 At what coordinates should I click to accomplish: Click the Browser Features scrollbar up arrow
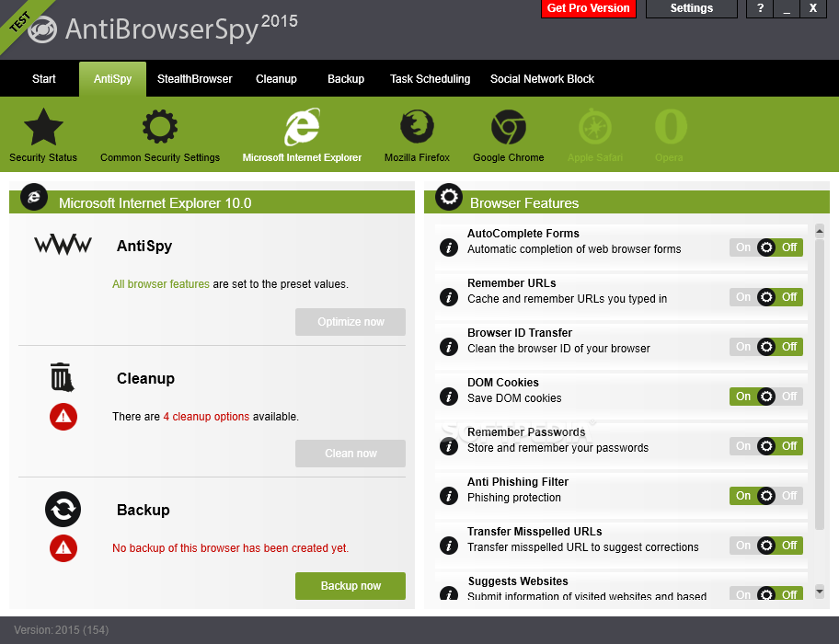(x=819, y=232)
